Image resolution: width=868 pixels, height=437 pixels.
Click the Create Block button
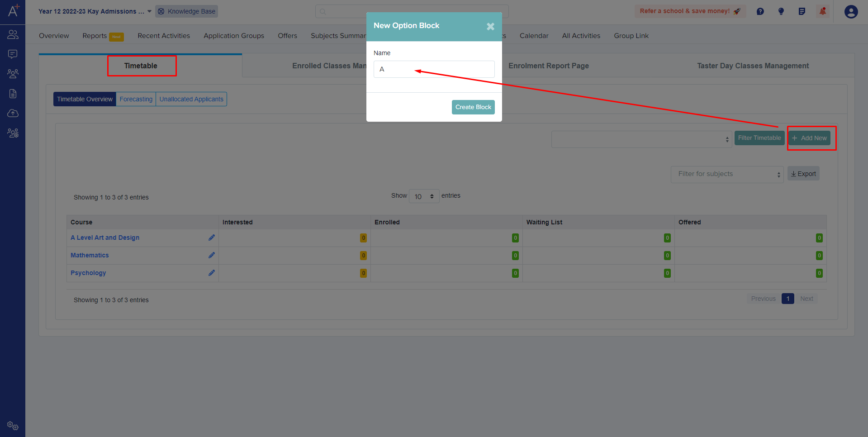[x=473, y=107]
